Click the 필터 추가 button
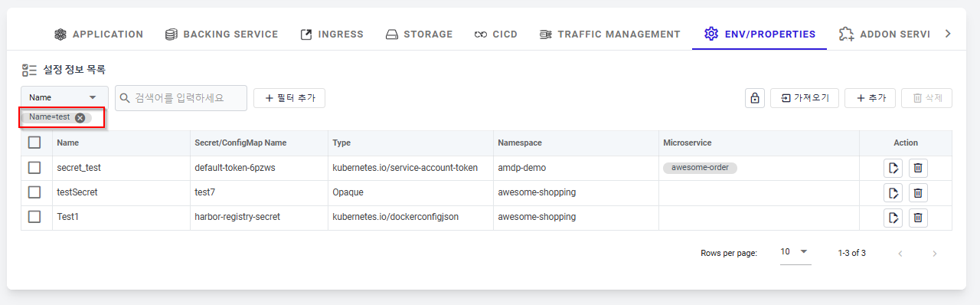The width and height of the screenshot is (980, 305). pos(289,98)
